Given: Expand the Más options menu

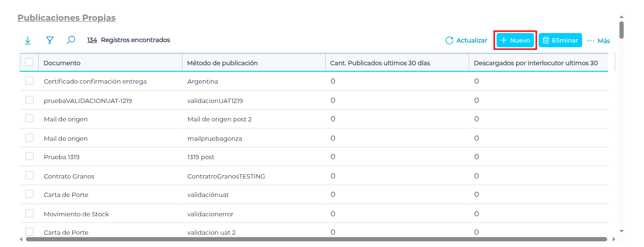Looking at the screenshot, I should tap(599, 41).
